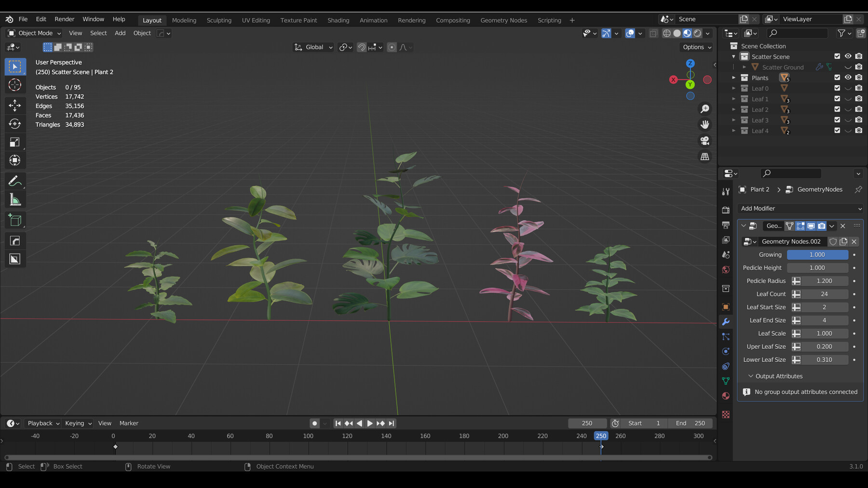Open Modifier Properties with the wrench icon
The image size is (868, 488).
coord(726,321)
